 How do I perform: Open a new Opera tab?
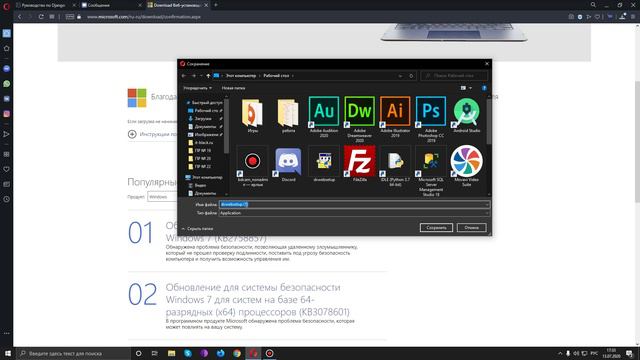click(x=216, y=5)
